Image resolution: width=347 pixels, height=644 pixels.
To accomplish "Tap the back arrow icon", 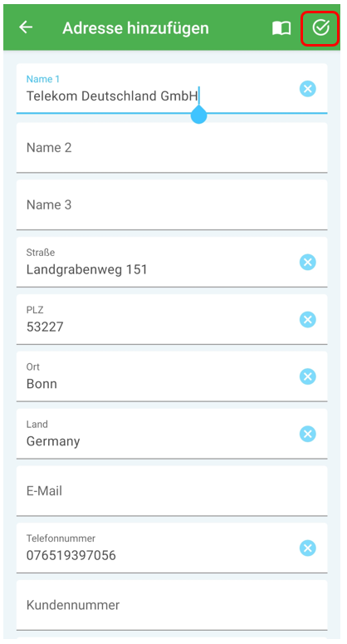I will pos(26,27).
